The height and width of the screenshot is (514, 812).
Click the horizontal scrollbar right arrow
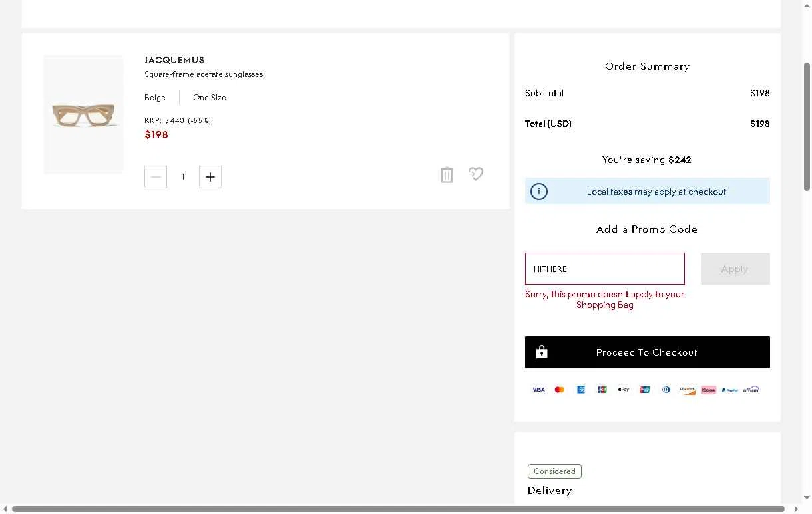pyautogui.click(x=796, y=509)
